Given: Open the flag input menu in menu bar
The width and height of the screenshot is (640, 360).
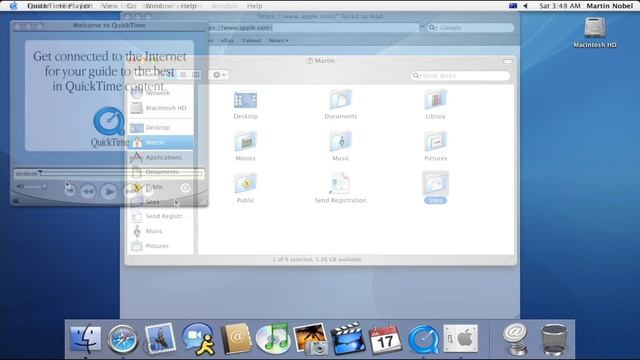Looking at the screenshot, I should click(513, 6).
